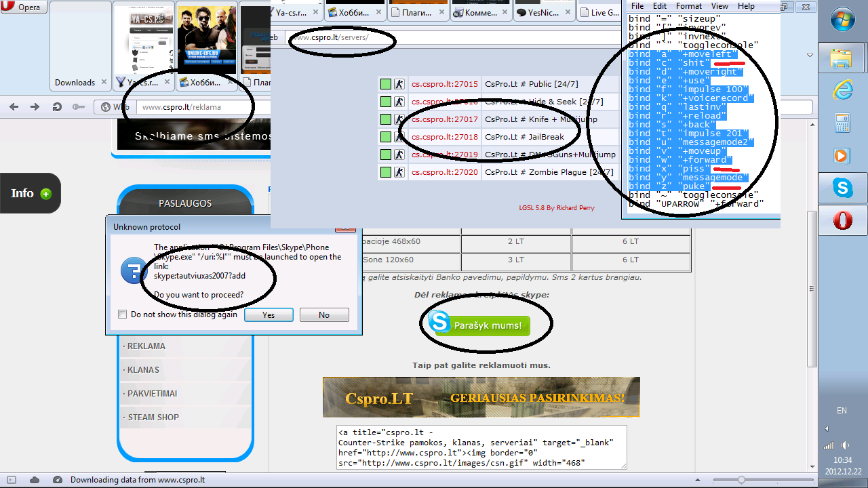Open the PAKVIETIMAI sidebar link
The image size is (868, 488).
tap(152, 394)
